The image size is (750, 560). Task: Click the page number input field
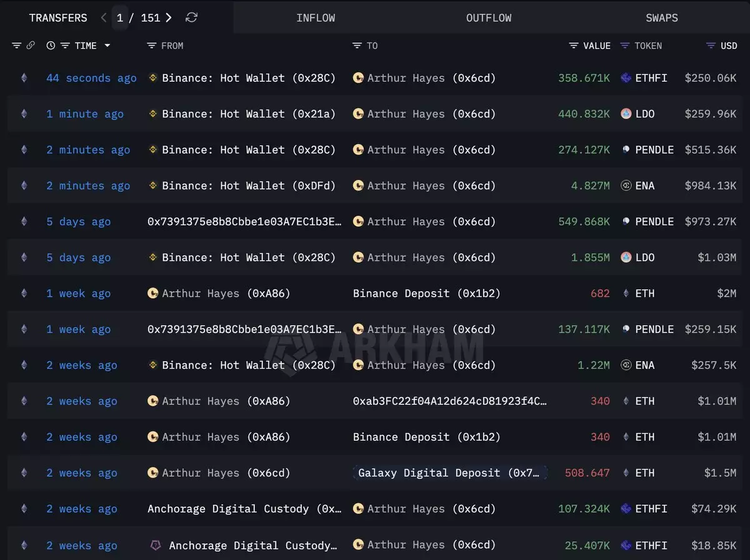(x=120, y=17)
